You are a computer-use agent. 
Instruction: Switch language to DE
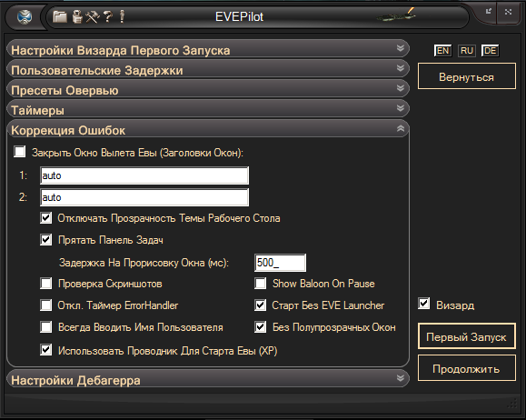point(490,51)
